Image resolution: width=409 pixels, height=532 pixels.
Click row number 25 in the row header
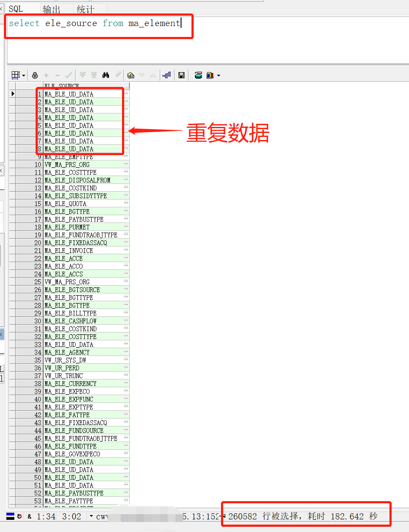30,282
